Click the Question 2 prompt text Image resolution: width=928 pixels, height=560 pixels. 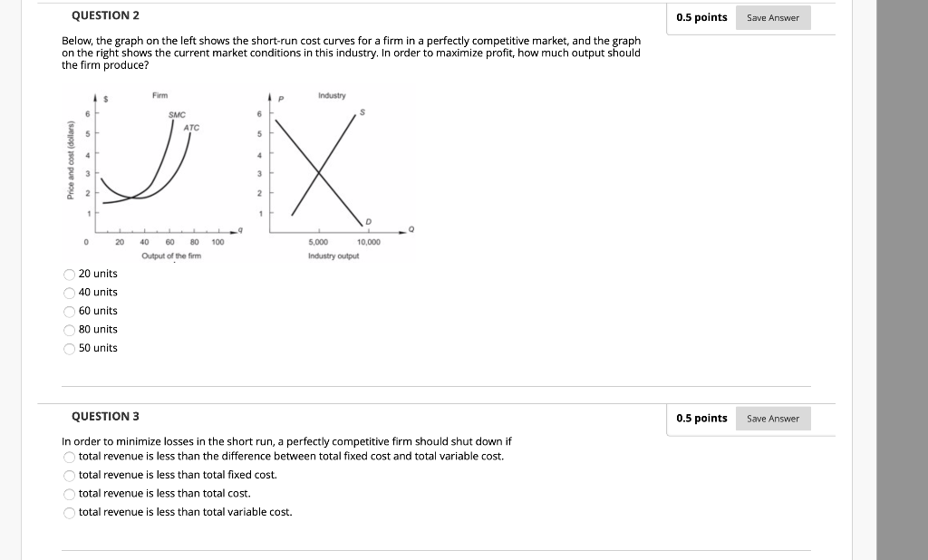[x=352, y=52]
